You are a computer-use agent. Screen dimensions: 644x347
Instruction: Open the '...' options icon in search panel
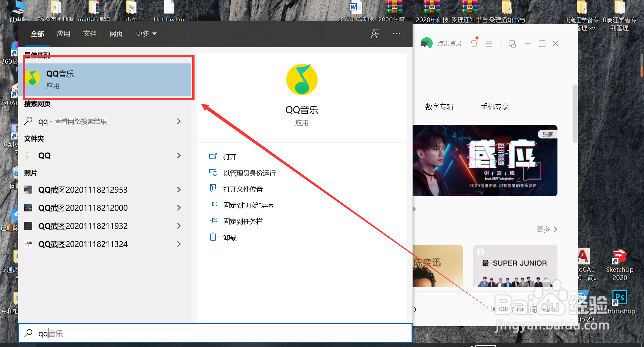pyautogui.click(x=396, y=34)
